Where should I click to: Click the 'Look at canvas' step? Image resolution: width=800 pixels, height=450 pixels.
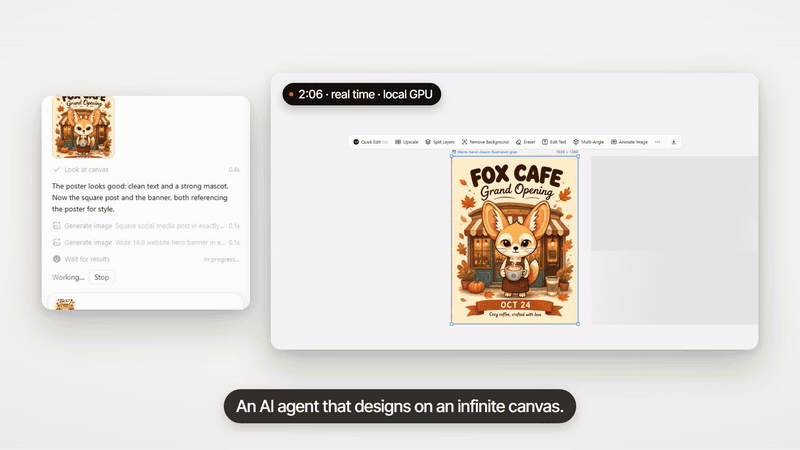(x=146, y=169)
